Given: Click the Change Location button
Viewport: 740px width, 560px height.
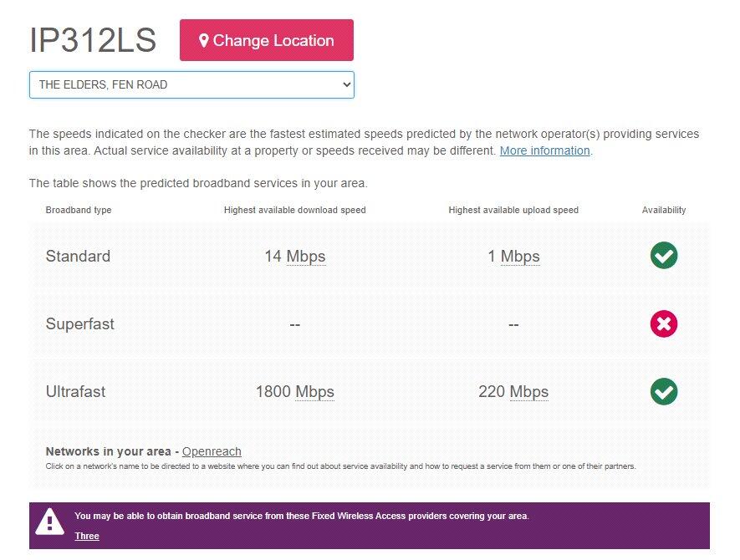Looking at the screenshot, I should [267, 40].
